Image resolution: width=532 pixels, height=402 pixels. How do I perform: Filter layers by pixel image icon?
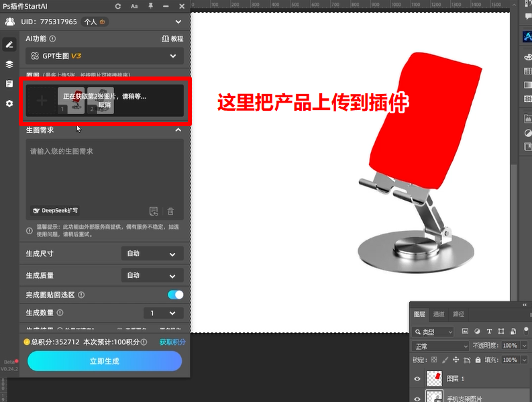click(x=465, y=331)
